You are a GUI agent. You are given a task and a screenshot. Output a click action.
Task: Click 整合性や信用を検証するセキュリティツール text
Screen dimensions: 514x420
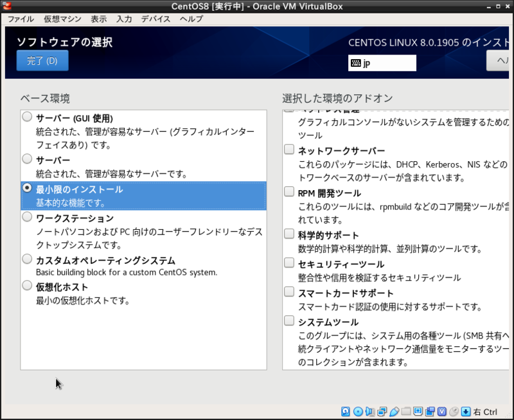coord(379,277)
